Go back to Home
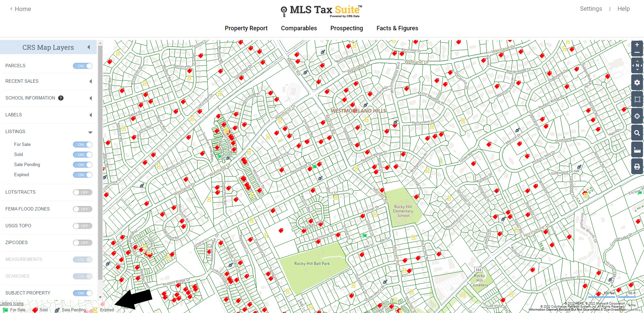Screen dimensions: 644x313 (x=20, y=9)
